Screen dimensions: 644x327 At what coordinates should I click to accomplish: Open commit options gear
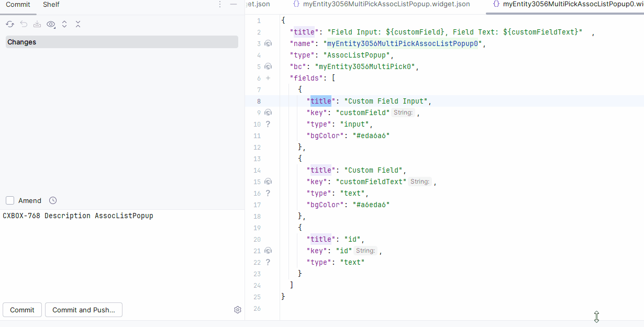pyautogui.click(x=238, y=310)
